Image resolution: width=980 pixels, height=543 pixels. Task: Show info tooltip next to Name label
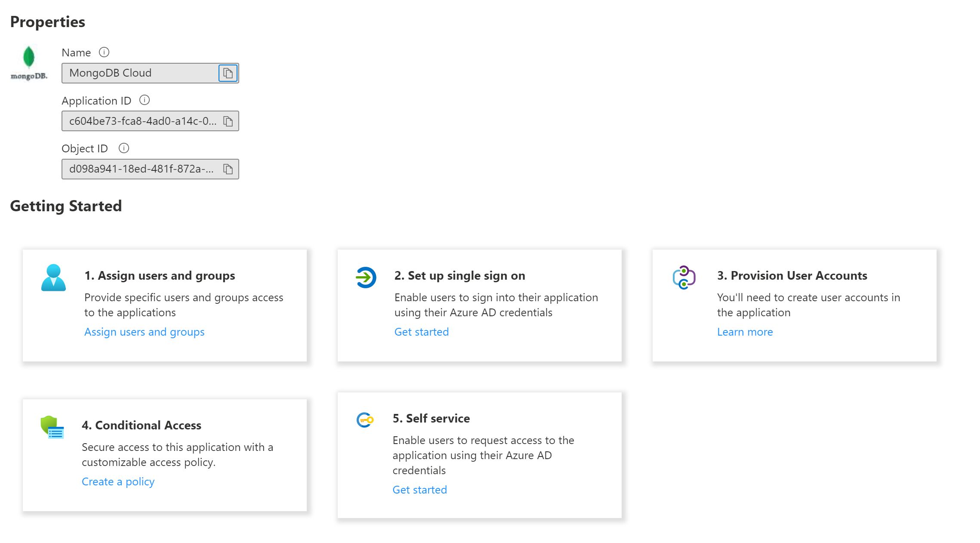click(104, 52)
